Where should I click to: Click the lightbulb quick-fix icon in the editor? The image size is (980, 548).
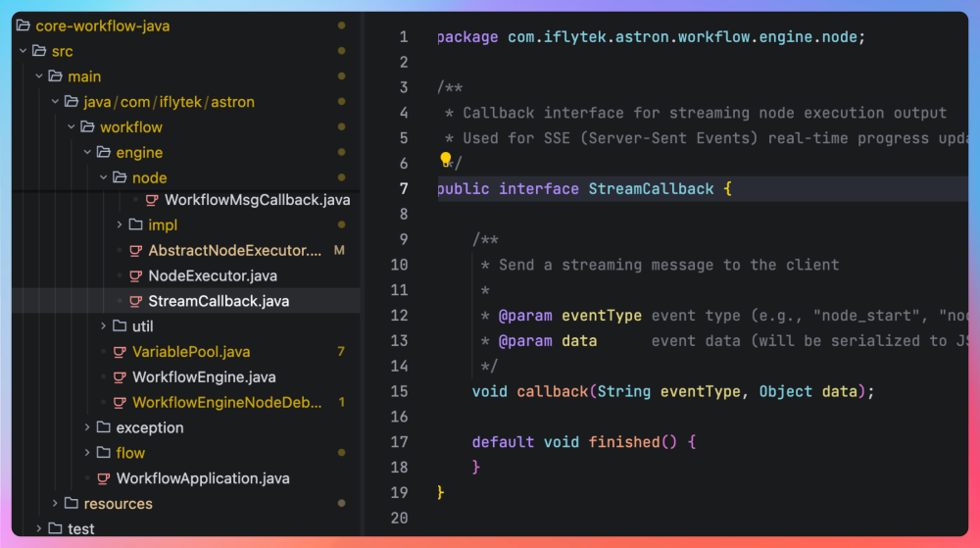[x=446, y=160]
